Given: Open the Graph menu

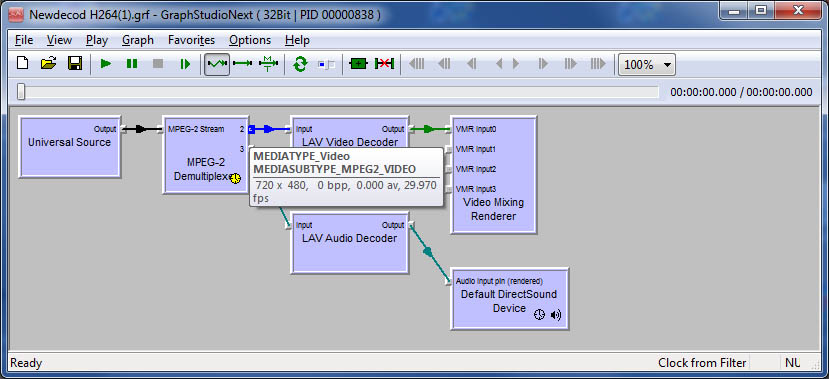Looking at the screenshot, I should point(137,40).
